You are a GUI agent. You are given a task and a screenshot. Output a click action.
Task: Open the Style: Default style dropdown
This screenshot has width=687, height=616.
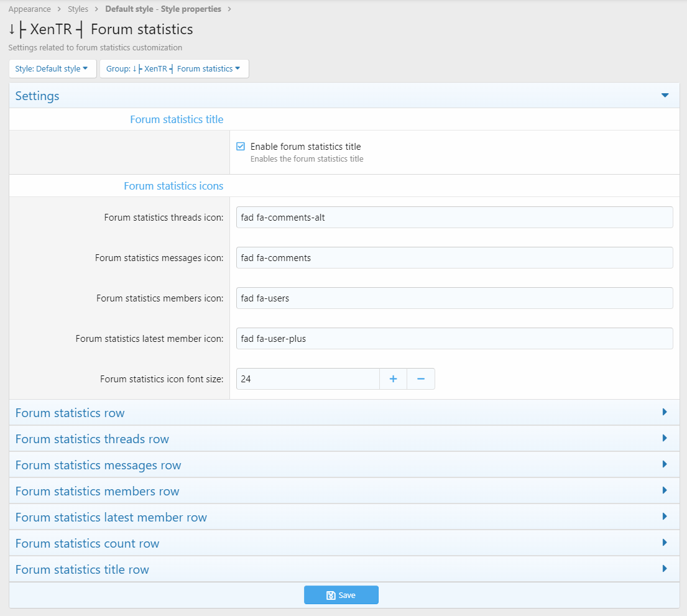[52, 69]
